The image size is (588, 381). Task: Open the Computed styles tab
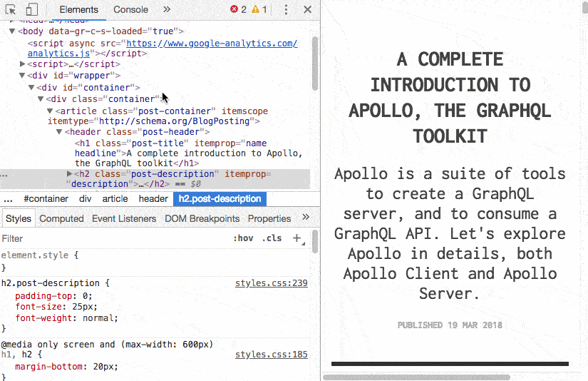[61, 218]
